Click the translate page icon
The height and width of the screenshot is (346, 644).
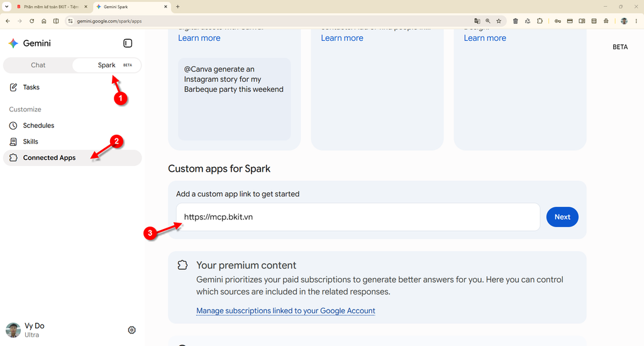(x=477, y=21)
